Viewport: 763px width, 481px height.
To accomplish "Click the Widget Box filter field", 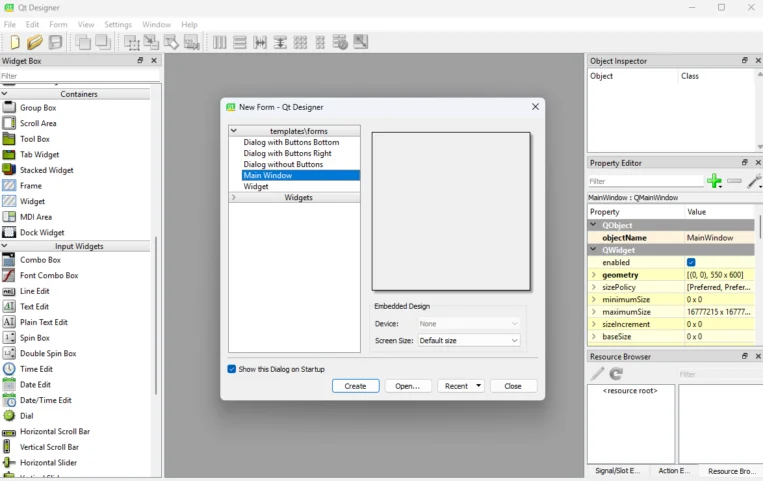I will click(x=80, y=75).
